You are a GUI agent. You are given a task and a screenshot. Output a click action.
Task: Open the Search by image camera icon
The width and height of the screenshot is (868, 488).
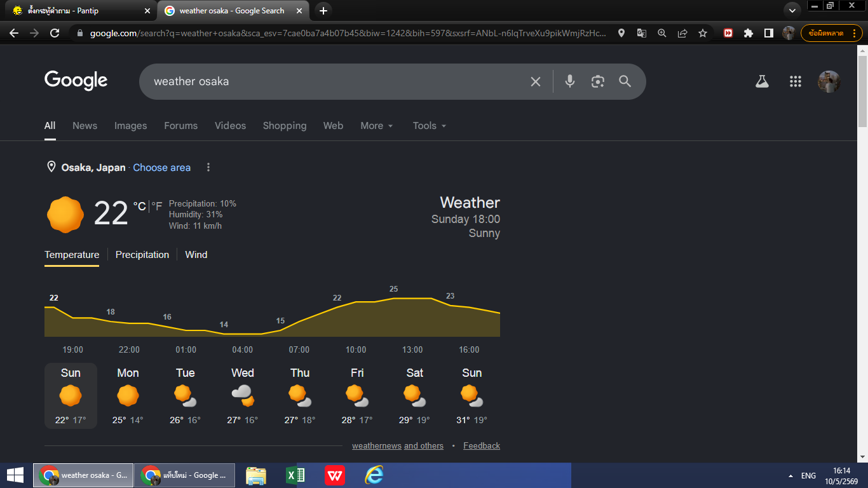597,81
